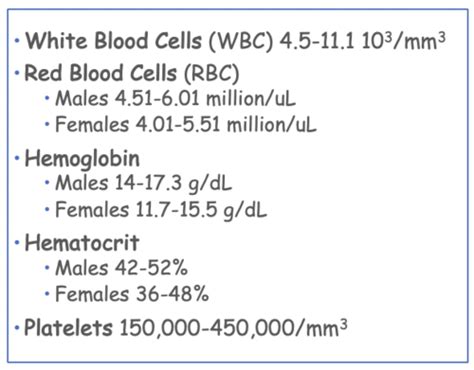
Task: Click the bullet before White Blood Cells
Action: (17, 41)
